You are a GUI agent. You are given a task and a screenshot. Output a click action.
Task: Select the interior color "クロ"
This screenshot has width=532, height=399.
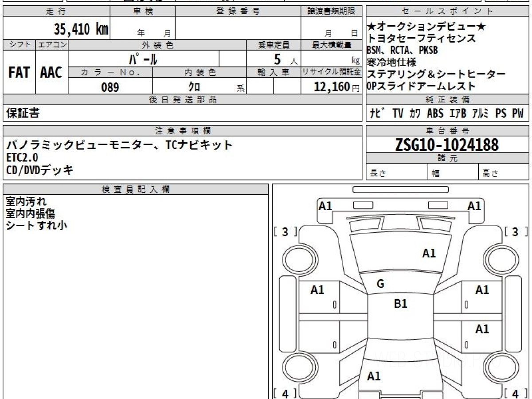(194, 87)
